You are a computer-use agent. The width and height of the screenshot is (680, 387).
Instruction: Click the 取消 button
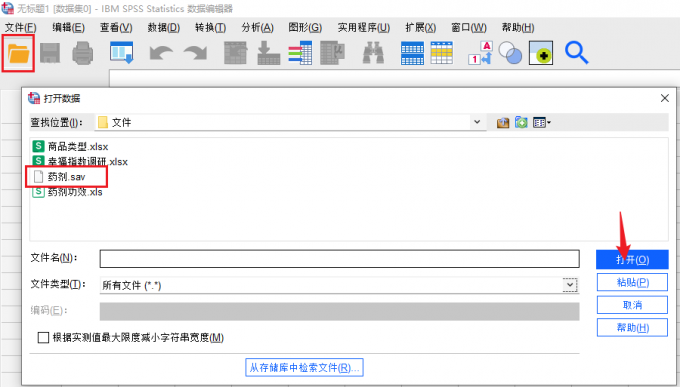(632, 305)
